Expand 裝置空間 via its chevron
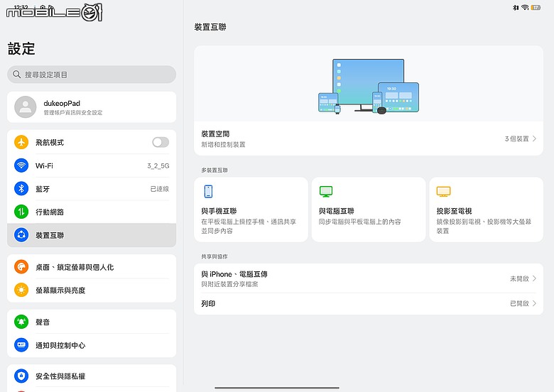Image resolution: width=554 pixels, height=392 pixels. tap(534, 138)
